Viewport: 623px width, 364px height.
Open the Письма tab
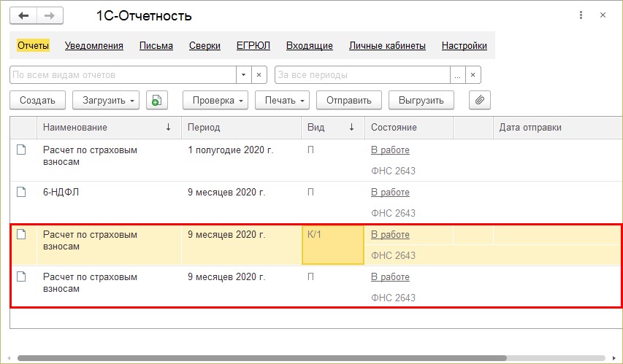click(x=156, y=46)
